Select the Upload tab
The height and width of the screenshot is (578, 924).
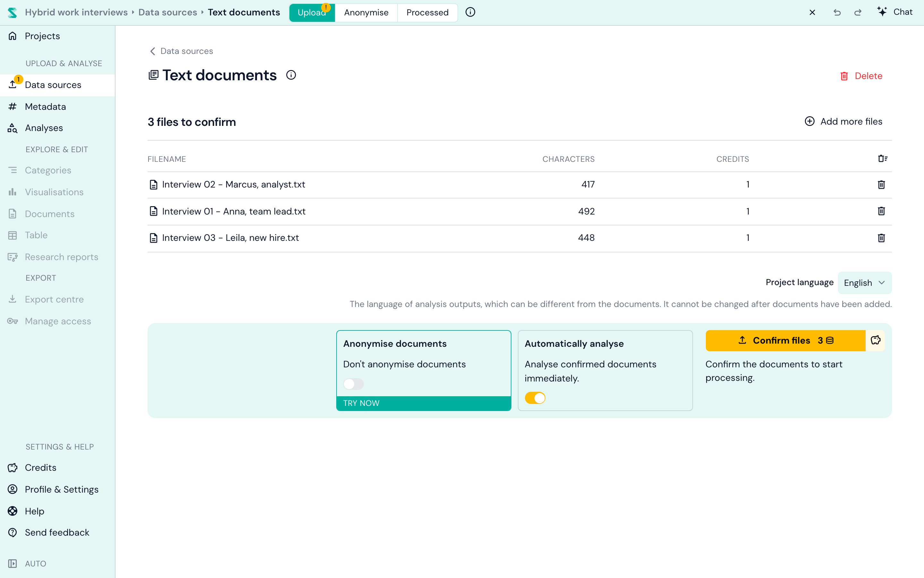click(x=312, y=13)
